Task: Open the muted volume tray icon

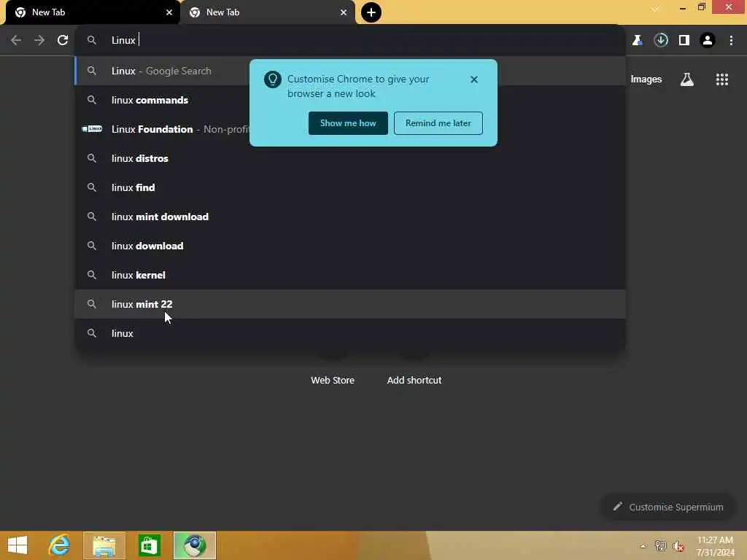Action: [678, 546]
